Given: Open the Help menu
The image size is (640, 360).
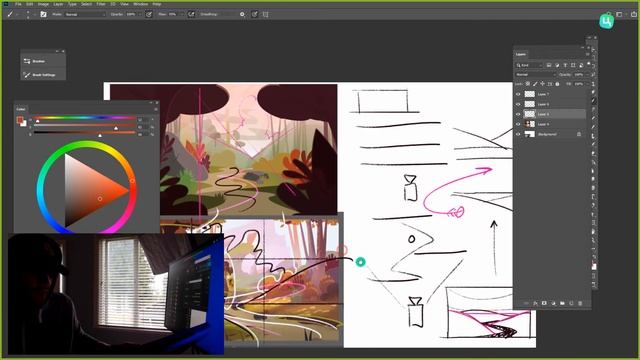Looking at the screenshot, I should [x=157, y=4].
